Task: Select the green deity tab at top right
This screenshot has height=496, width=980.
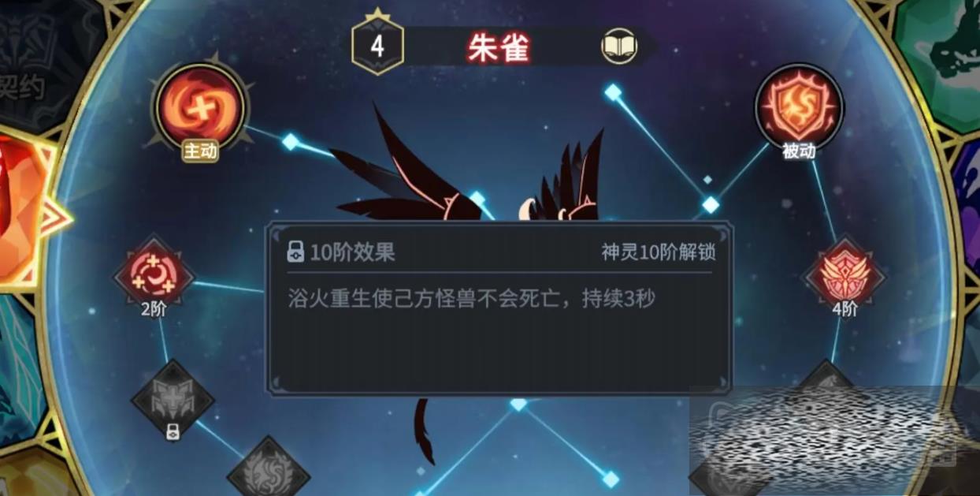Action: click(x=941, y=59)
